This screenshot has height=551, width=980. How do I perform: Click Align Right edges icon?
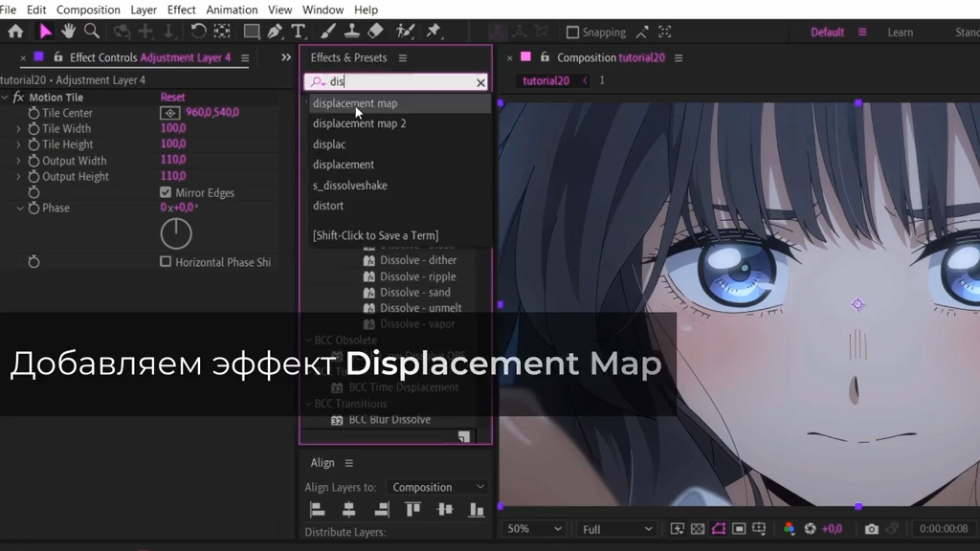[381, 510]
